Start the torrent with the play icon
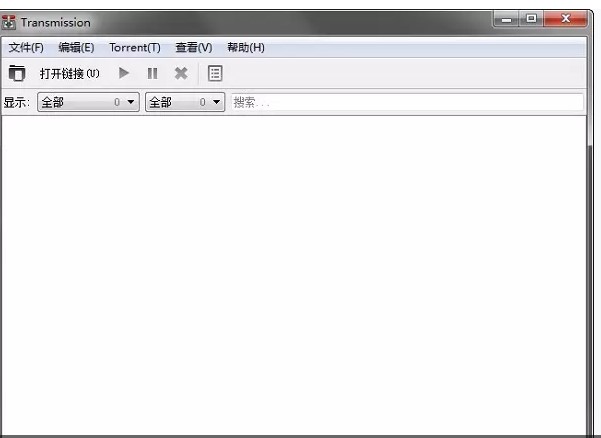This screenshot has height=438, width=601. click(x=123, y=73)
